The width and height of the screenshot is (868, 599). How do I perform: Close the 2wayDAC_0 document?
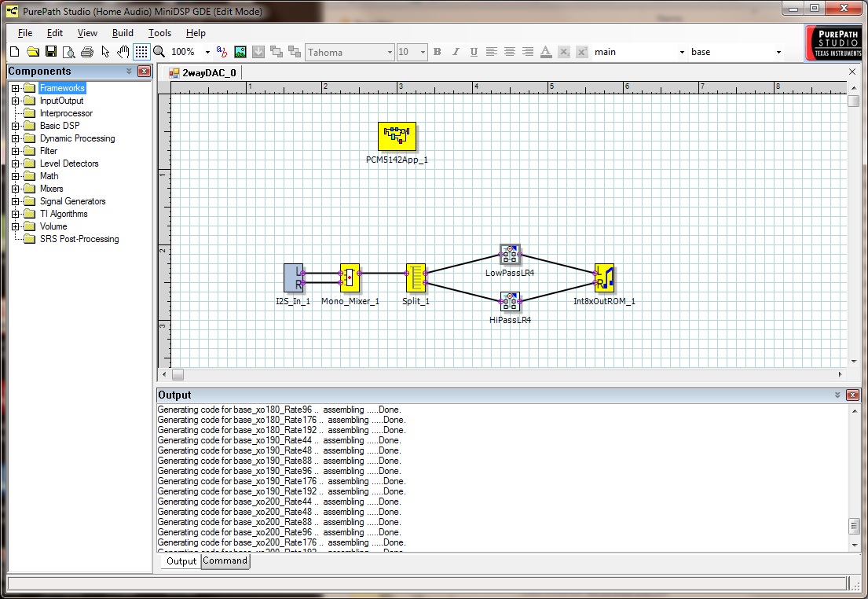pos(852,72)
